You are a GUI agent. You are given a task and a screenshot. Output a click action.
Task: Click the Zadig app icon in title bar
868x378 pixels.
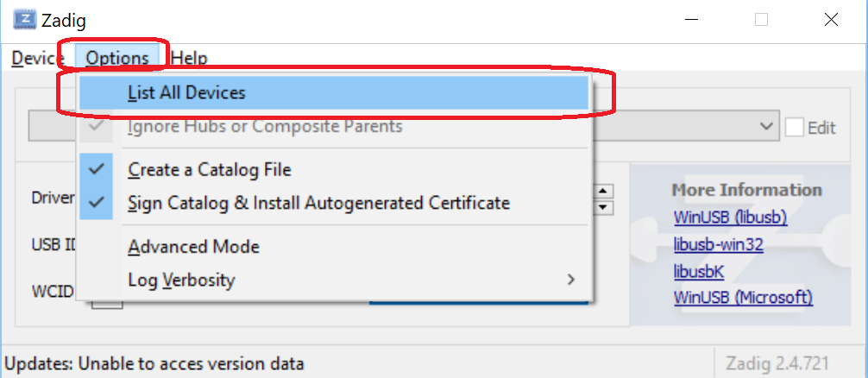click(x=24, y=20)
